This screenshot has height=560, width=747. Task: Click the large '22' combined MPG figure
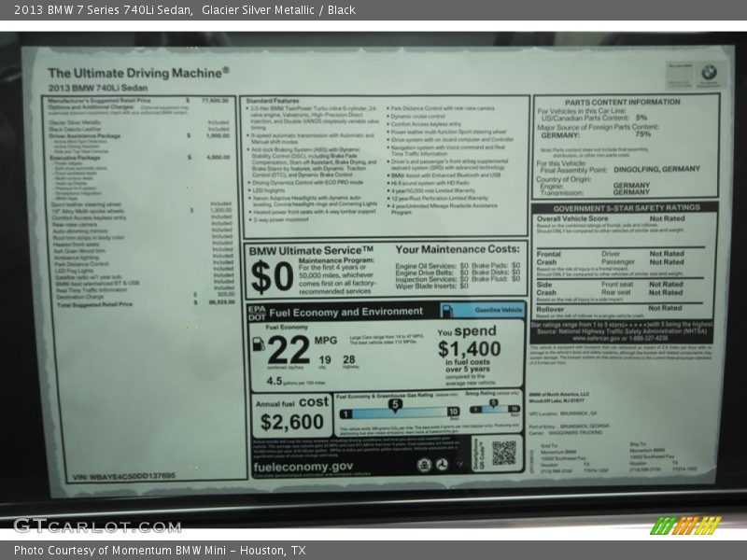tap(289, 350)
